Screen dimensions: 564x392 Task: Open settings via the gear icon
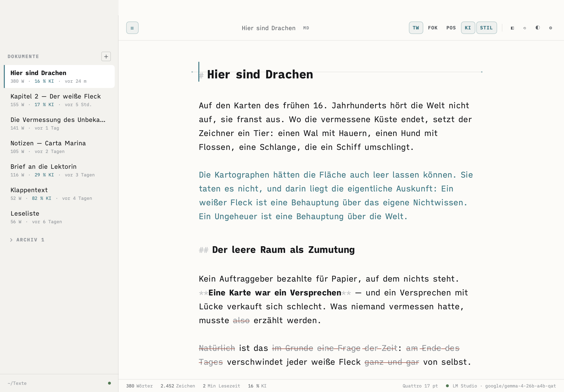(550, 28)
